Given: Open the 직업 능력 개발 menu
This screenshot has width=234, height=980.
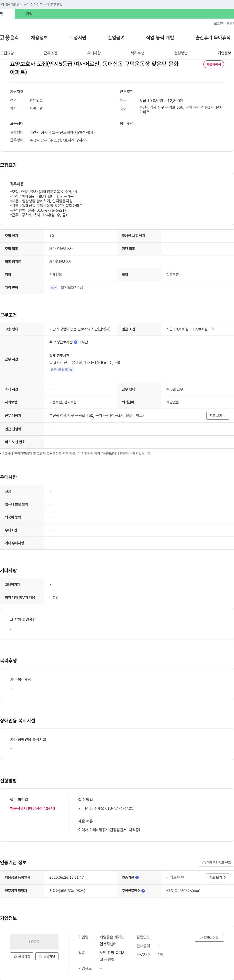Looking at the screenshot, I should point(160,38).
